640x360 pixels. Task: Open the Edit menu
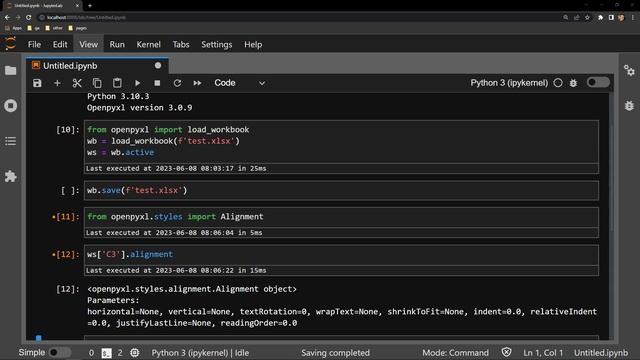click(60, 44)
